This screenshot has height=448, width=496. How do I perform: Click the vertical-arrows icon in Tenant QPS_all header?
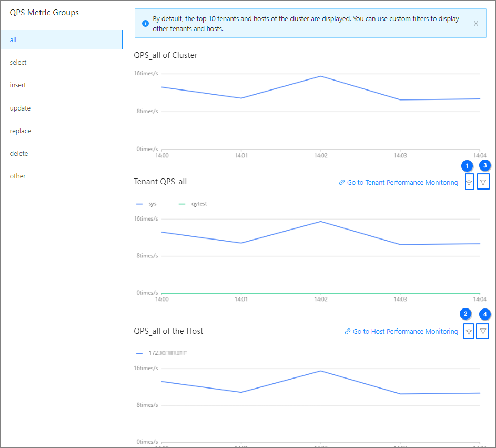469,182
